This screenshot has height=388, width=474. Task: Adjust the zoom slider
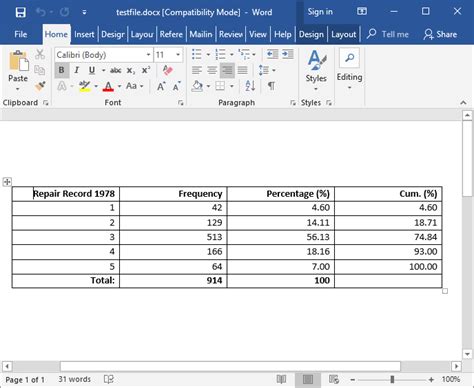(x=392, y=379)
